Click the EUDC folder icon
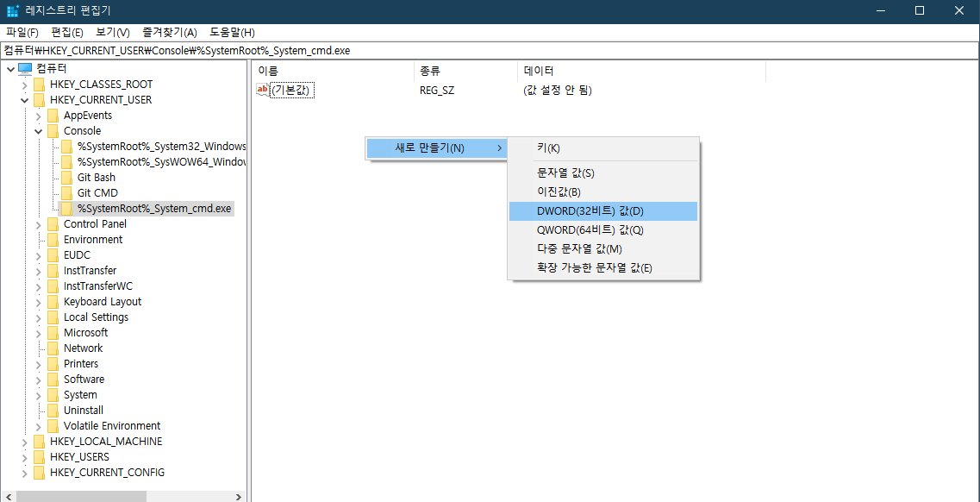 point(53,255)
